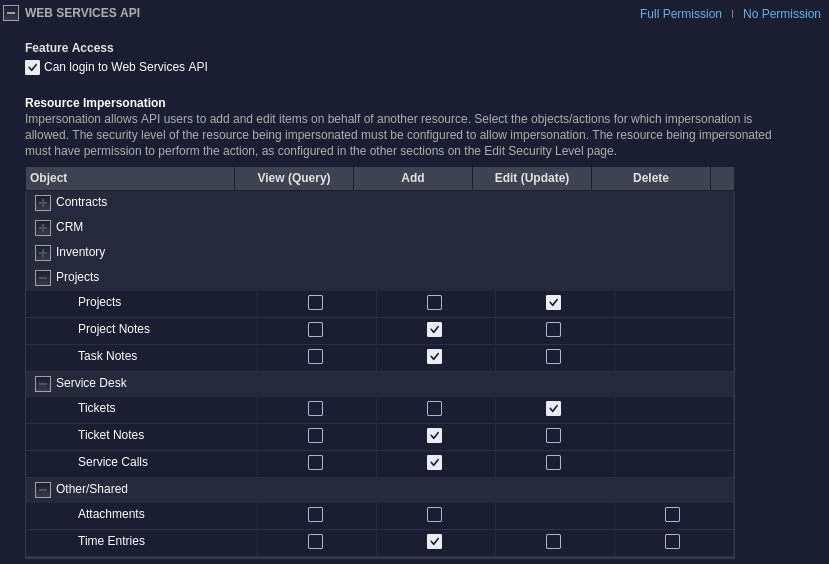Collapse the Web Services API section
Viewport: 829px width, 564px height.
(11, 13)
